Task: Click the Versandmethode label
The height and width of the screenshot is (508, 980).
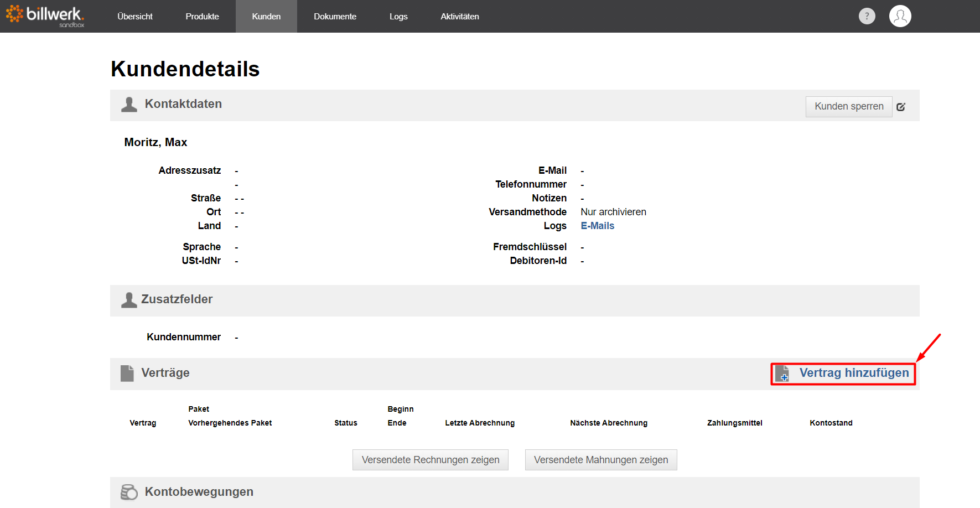Action: (x=527, y=212)
